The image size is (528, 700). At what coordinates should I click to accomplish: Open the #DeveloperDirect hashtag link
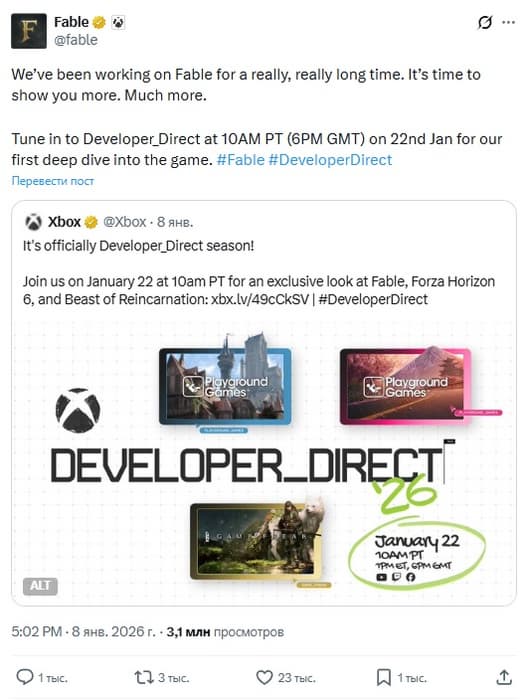[x=330, y=160]
